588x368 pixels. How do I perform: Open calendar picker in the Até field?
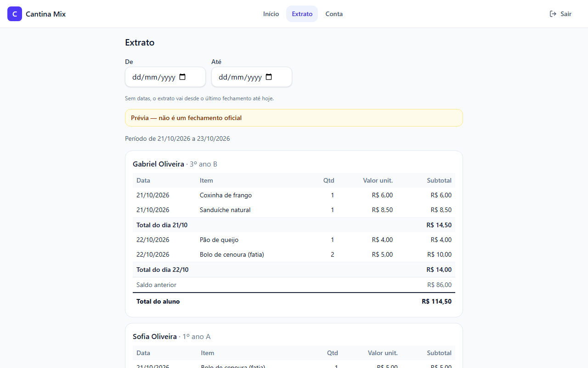269,77
